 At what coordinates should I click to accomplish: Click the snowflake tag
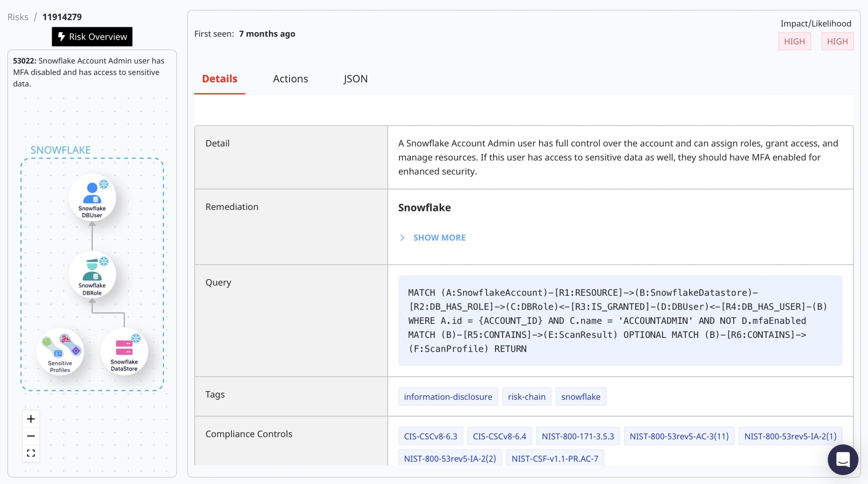tap(580, 396)
